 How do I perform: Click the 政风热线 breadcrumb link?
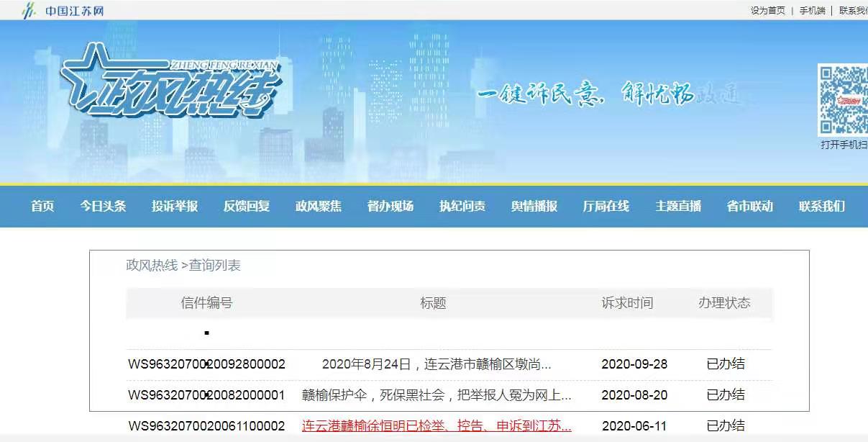click(152, 266)
